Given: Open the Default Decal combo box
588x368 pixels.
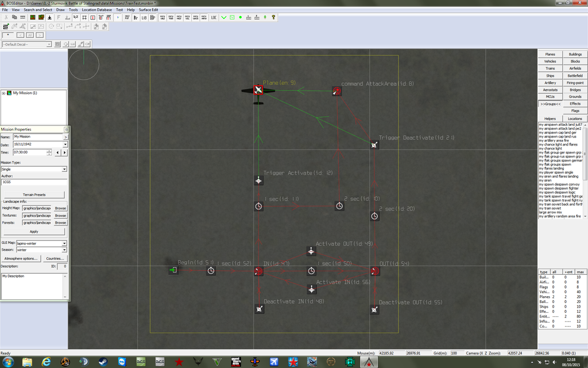Looking at the screenshot, I should coord(49,44).
